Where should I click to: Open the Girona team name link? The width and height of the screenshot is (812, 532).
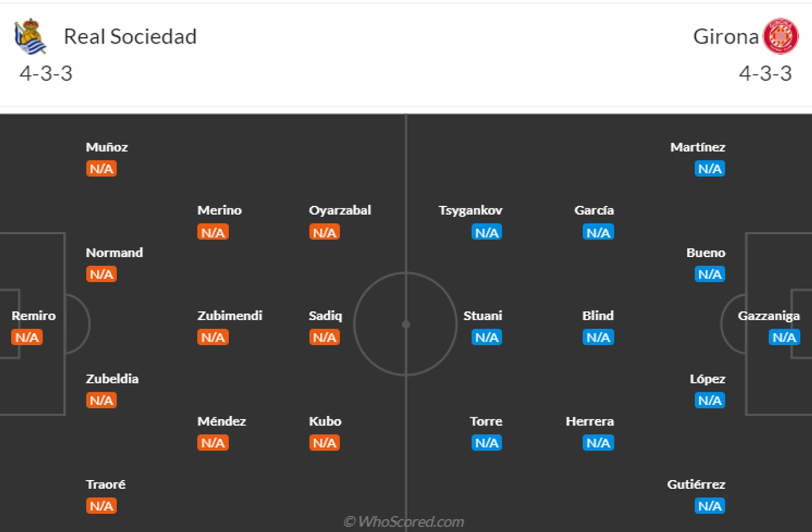725,37
